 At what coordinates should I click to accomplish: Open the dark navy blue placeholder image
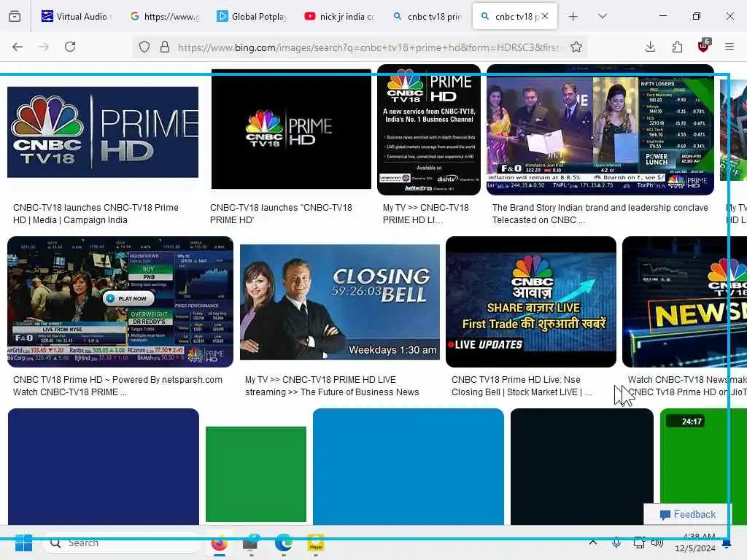[x=104, y=467]
